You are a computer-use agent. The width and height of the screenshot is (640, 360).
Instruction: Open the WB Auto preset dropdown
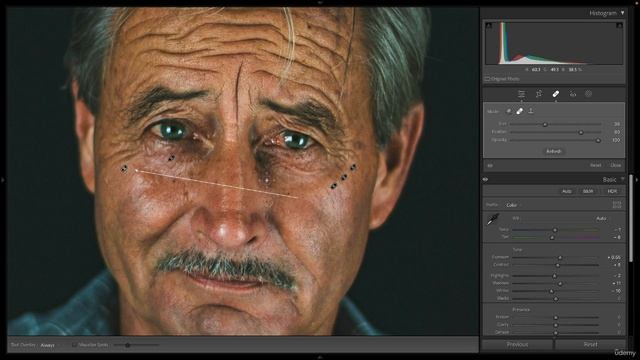(601, 219)
